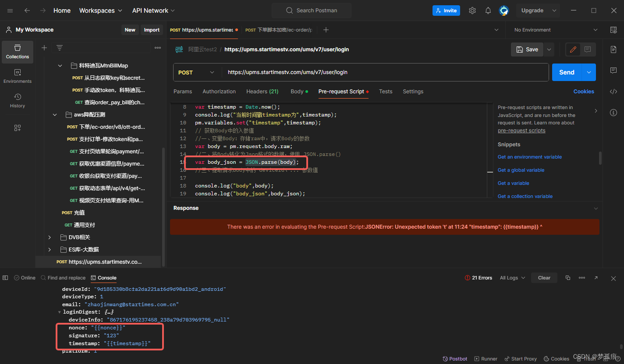Screen dimensions: 624x364
Task: Open the comments icon beside pencil
Action: [x=588, y=49]
